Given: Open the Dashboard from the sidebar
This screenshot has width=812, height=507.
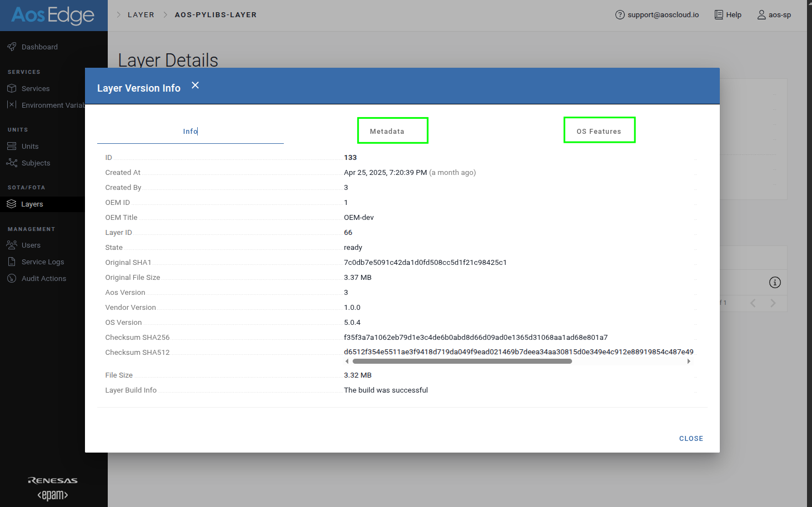Looking at the screenshot, I should [38, 47].
